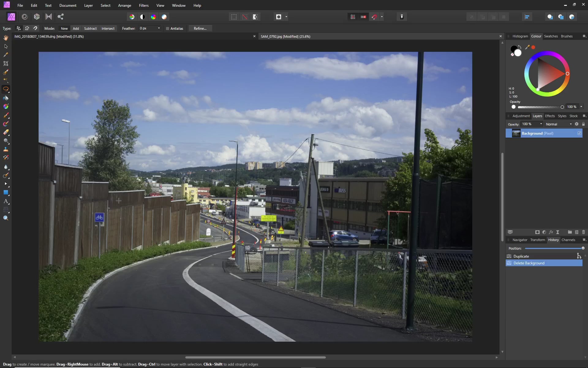
Task: Toggle Background layer visibility checkbox
Action: [579, 133]
